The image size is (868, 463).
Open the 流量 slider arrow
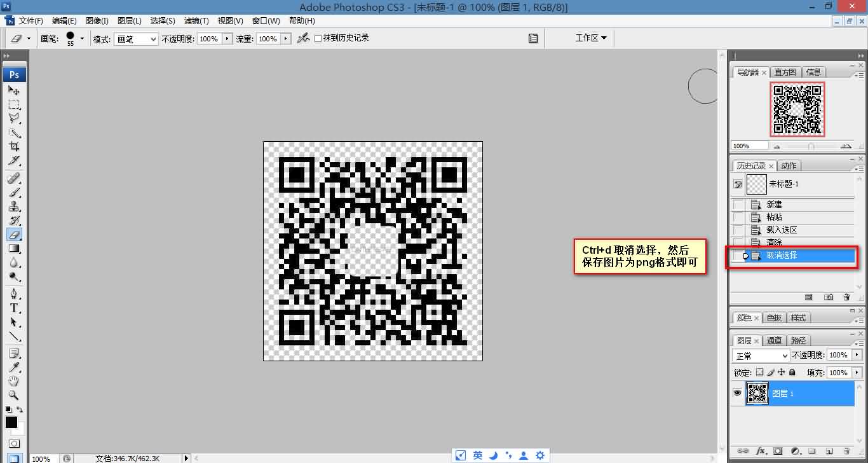286,39
